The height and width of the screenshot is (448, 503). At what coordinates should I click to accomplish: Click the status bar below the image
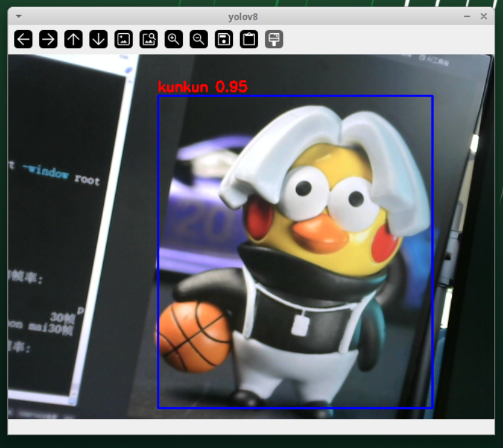coord(251,429)
